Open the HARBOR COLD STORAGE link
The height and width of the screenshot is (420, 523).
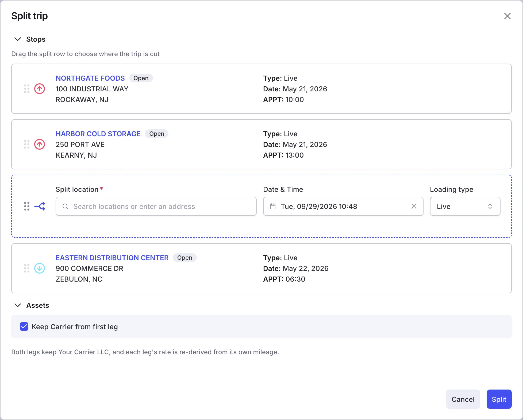(x=98, y=134)
